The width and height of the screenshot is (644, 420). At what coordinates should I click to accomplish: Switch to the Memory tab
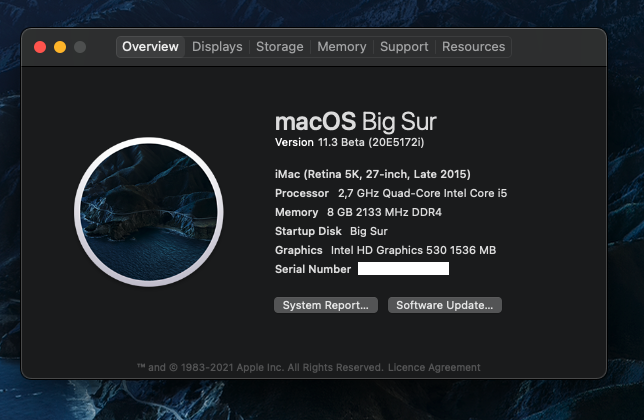point(342,47)
